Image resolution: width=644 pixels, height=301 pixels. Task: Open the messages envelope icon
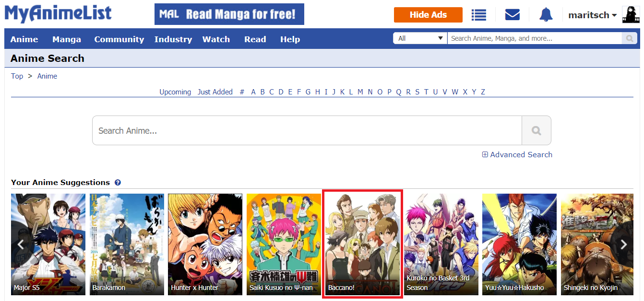(513, 15)
